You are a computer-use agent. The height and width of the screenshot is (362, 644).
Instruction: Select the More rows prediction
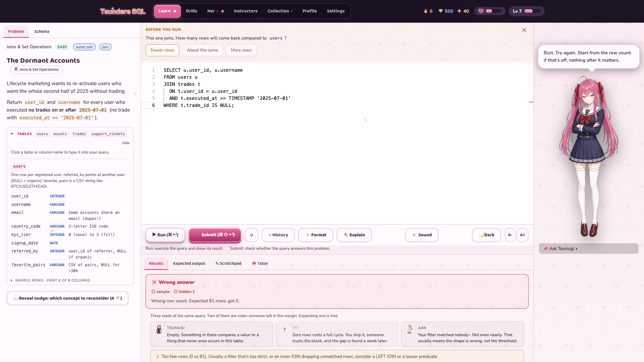pos(241,50)
